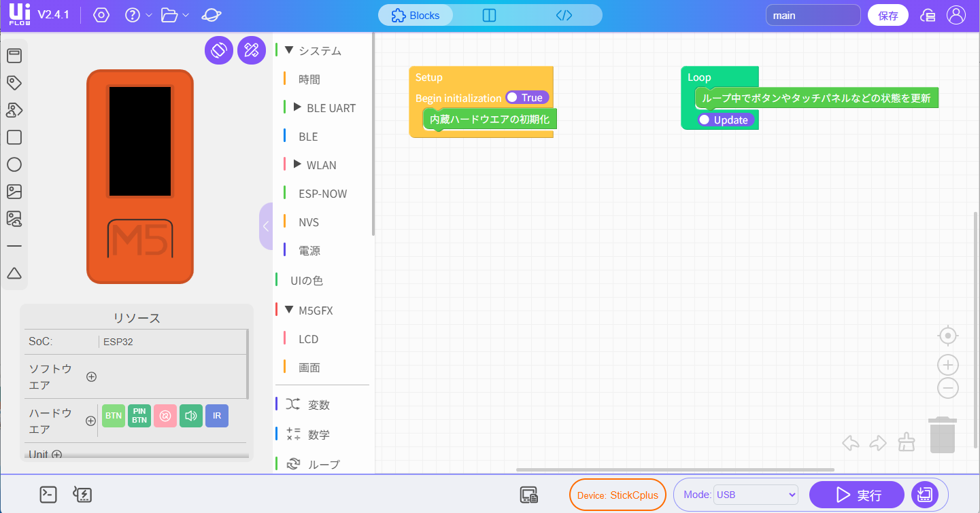Switch to the Blocks tab
980x513 pixels.
[416, 15]
